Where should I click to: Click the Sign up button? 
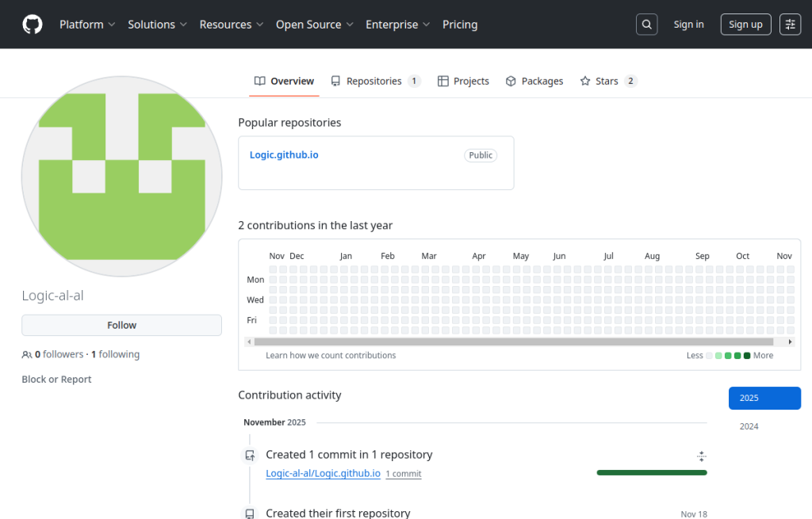(x=745, y=25)
